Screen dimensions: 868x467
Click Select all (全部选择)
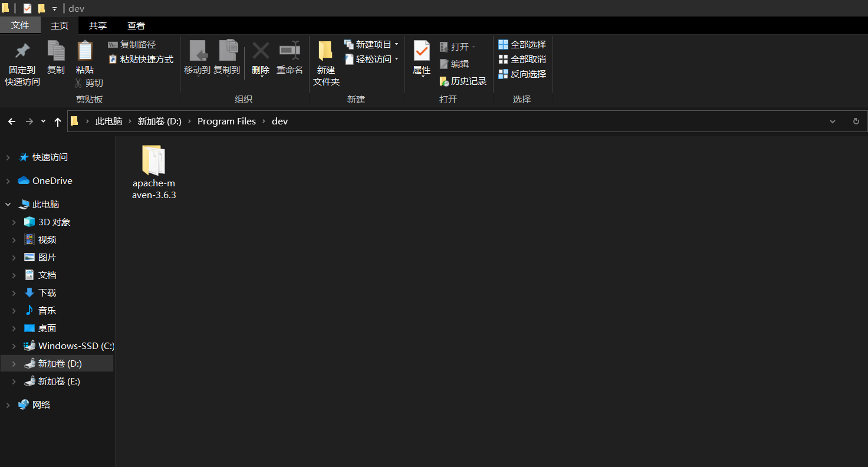click(x=522, y=45)
